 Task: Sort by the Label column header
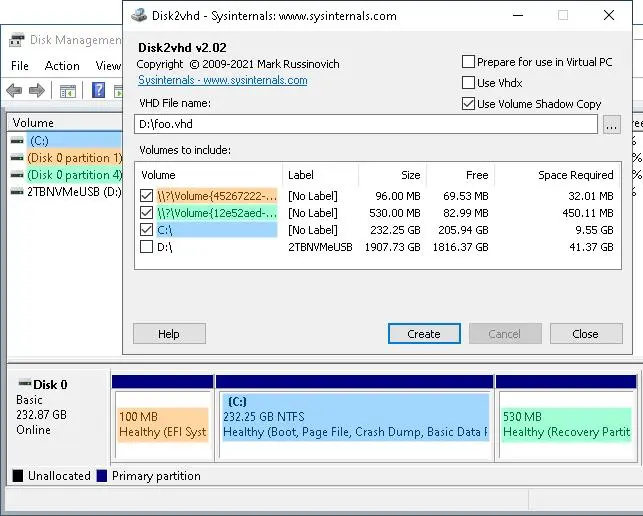[x=320, y=175]
